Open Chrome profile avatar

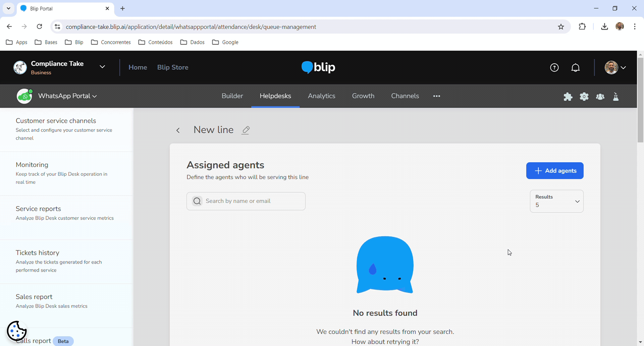point(620,26)
